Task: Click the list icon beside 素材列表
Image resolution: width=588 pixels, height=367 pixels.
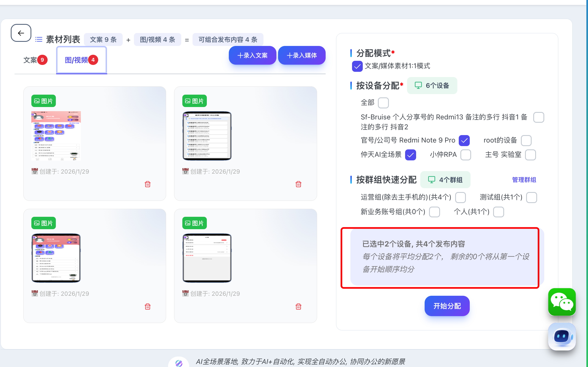Action: point(39,40)
